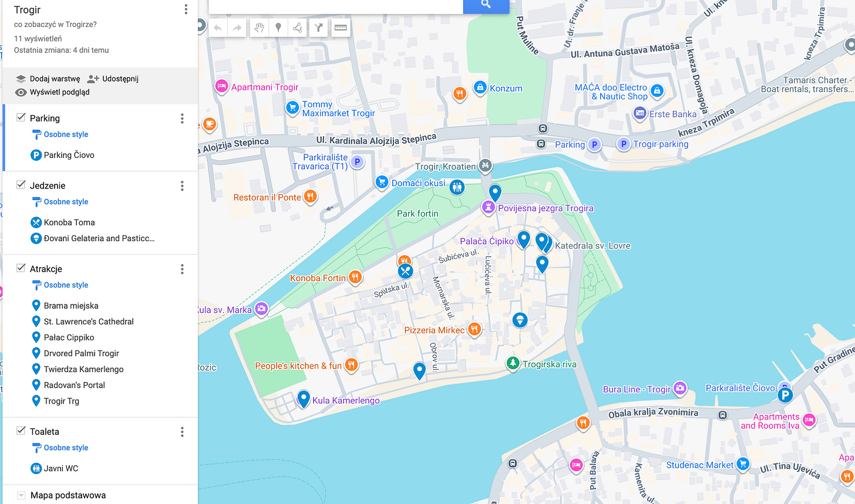Image resolution: width=855 pixels, height=504 pixels.
Task: Select the Bura Line - Trogir camera icon
Action: point(680,388)
